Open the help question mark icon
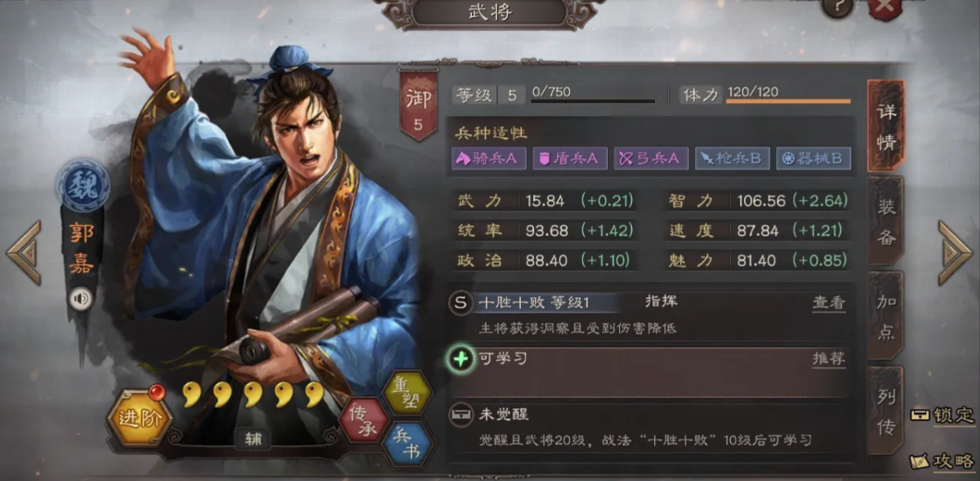 click(835, 7)
